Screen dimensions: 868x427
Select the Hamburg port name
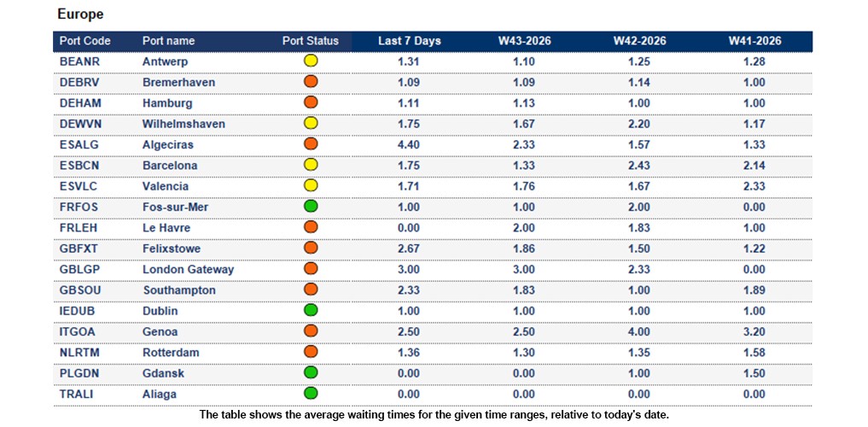pos(167,103)
